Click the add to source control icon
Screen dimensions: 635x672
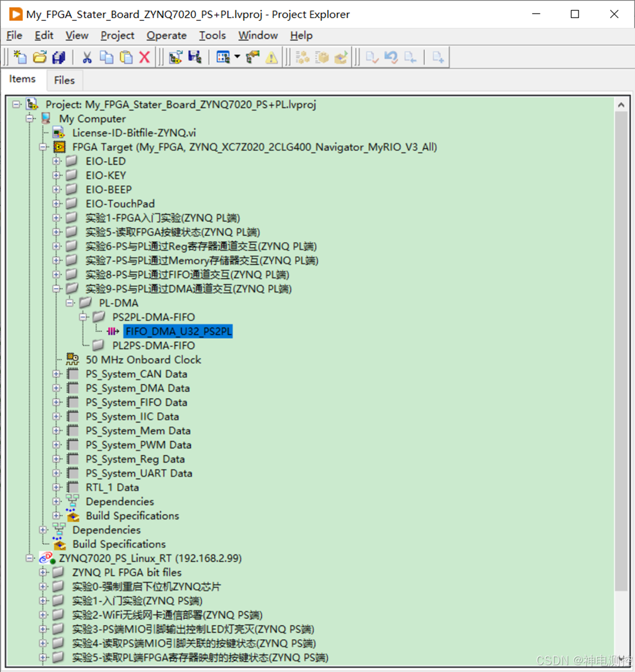tap(438, 57)
